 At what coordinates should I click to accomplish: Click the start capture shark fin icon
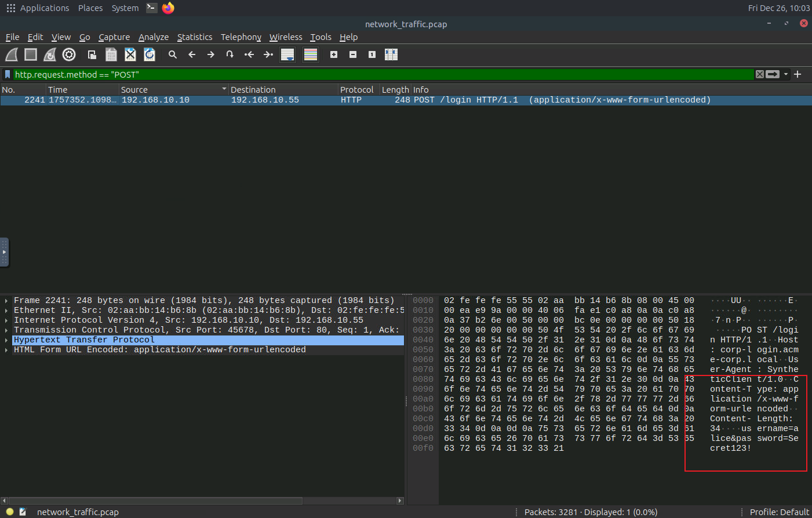12,54
